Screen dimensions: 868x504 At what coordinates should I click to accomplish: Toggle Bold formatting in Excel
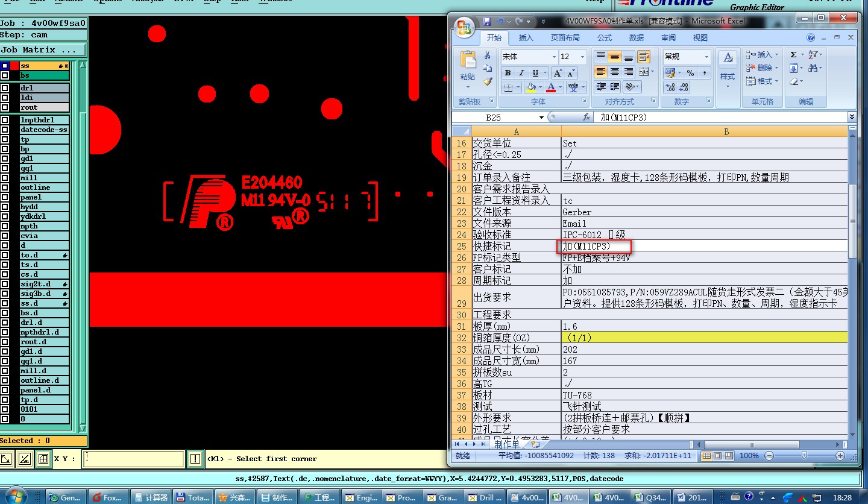(x=508, y=73)
